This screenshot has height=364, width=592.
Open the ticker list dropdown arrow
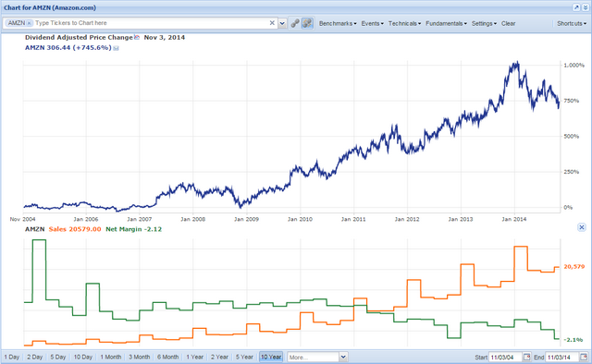282,23
